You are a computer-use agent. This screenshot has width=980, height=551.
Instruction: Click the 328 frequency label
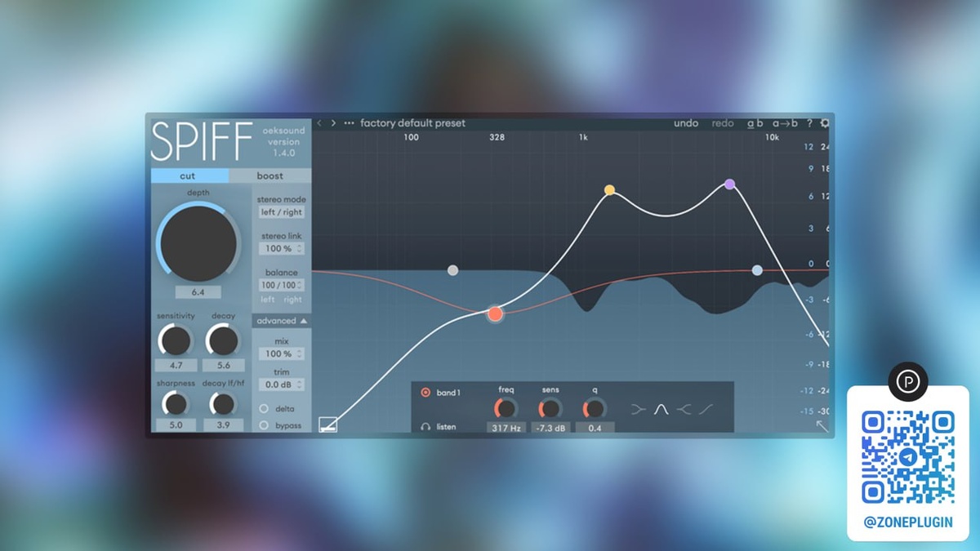(497, 137)
